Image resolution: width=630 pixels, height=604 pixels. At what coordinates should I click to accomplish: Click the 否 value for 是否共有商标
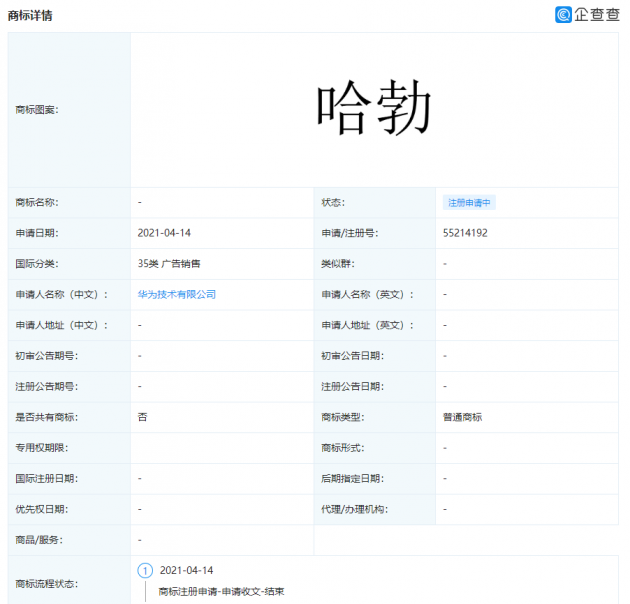pos(142,417)
